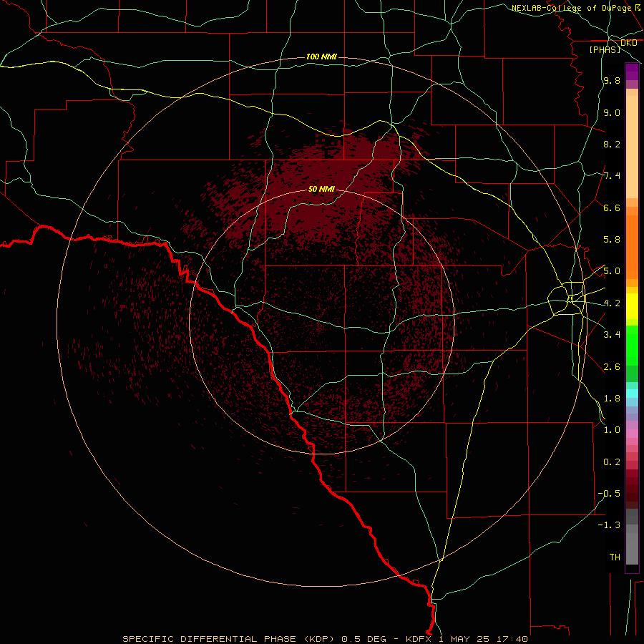This screenshot has height=644, width=644.
Task: Click the light peach segment of the color bar
Action: [x=632, y=147]
